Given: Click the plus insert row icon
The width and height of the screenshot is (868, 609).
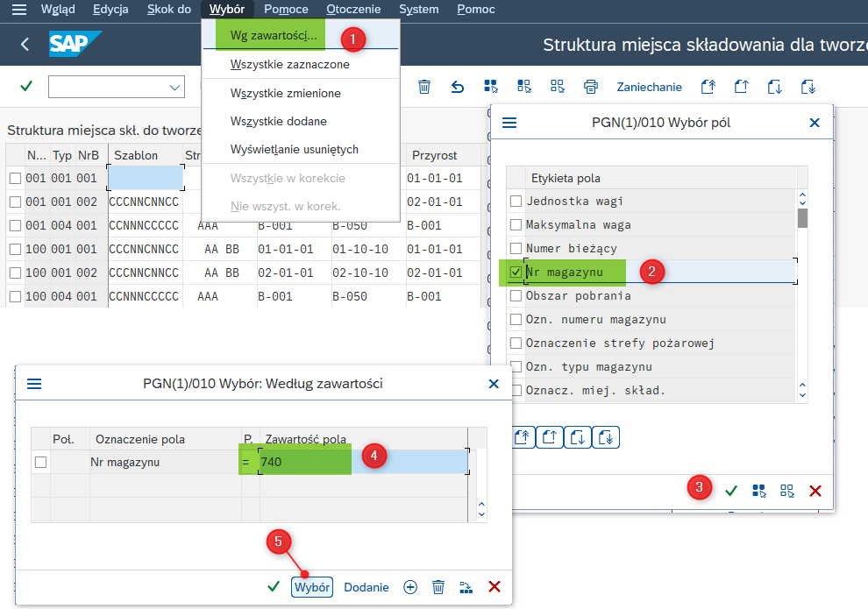Looking at the screenshot, I should [410, 587].
